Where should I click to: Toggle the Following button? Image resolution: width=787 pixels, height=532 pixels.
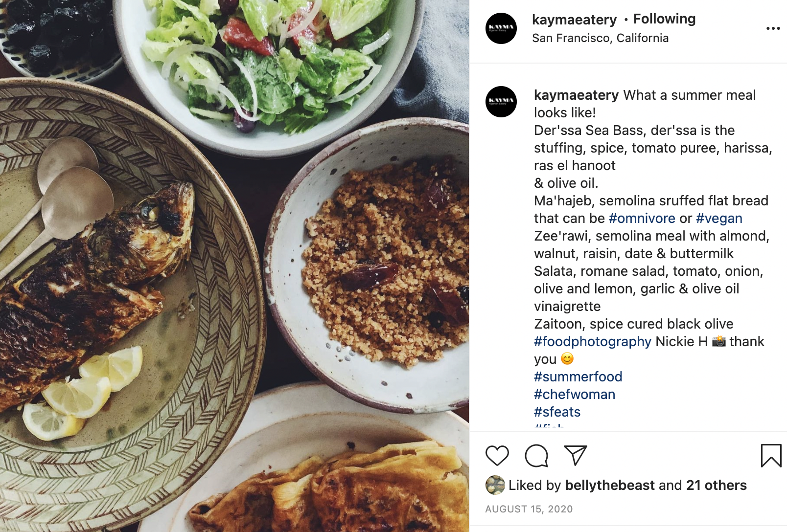click(x=664, y=19)
